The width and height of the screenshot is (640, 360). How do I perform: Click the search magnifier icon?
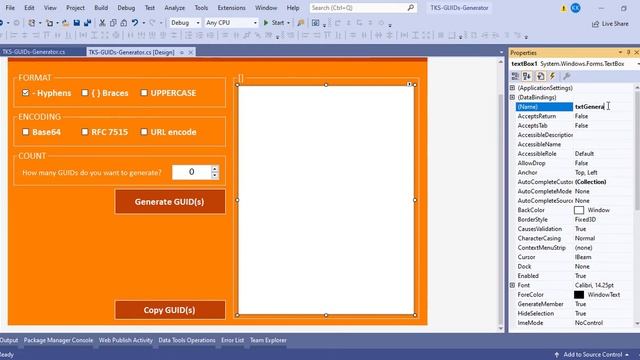click(x=411, y=7)
